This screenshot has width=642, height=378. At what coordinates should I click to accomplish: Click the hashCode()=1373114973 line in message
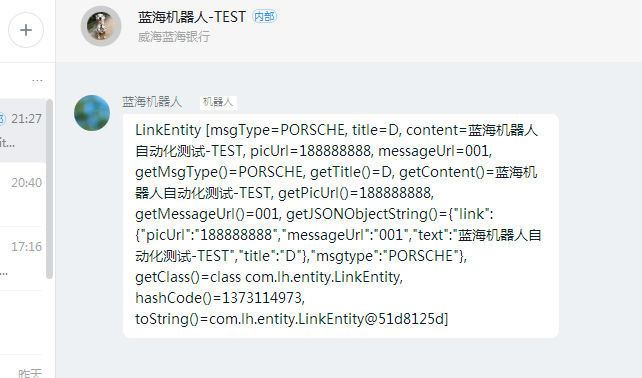click(220, 298)
